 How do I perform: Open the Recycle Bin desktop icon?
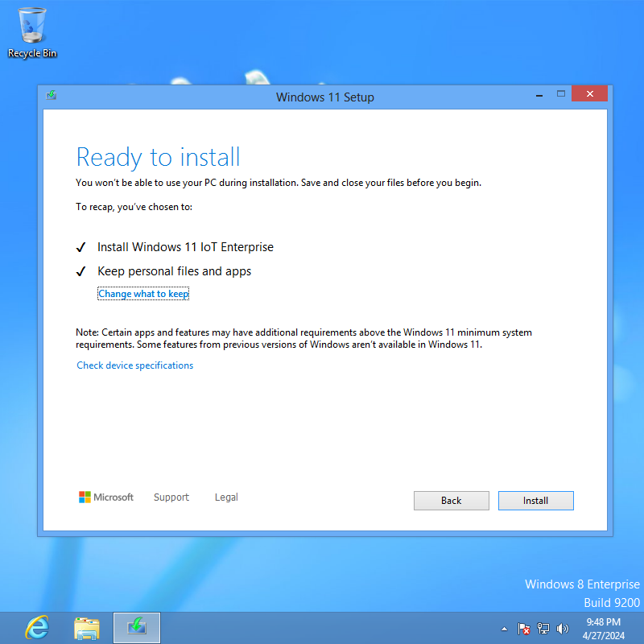pos(32,32)
